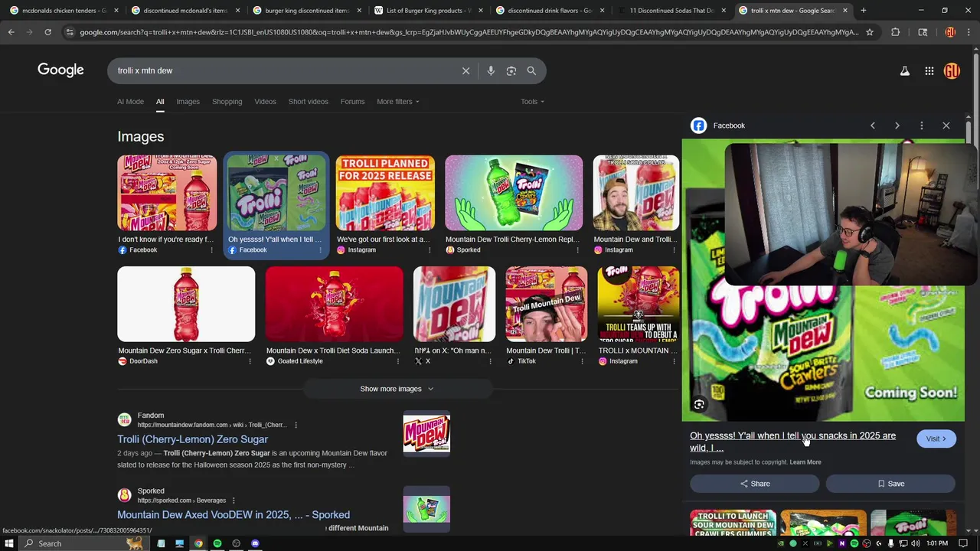Open a new browser tab
The image size is (980, 551).
click(x=863, y=11)
